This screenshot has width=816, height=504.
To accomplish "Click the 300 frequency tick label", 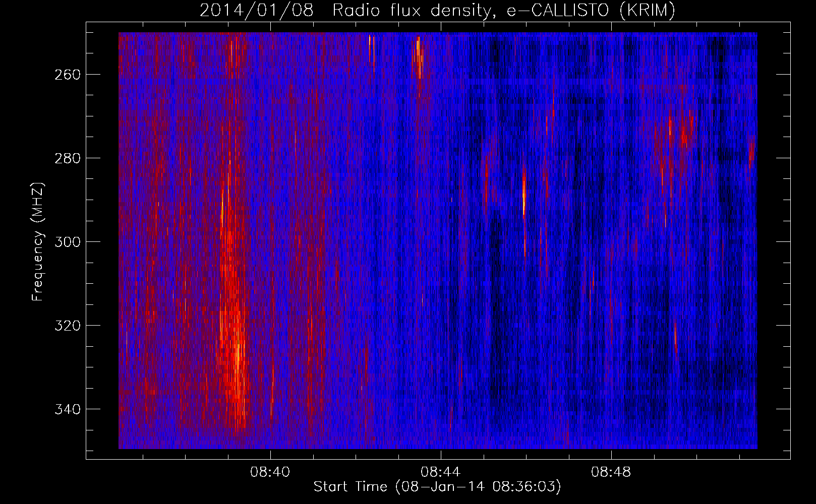I will [x=68, y=242].
